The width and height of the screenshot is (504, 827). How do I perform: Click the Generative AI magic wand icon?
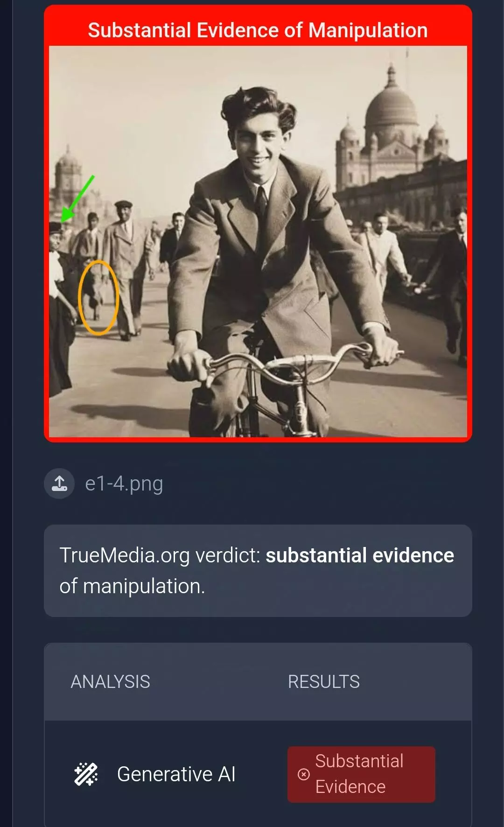point(86,774)
